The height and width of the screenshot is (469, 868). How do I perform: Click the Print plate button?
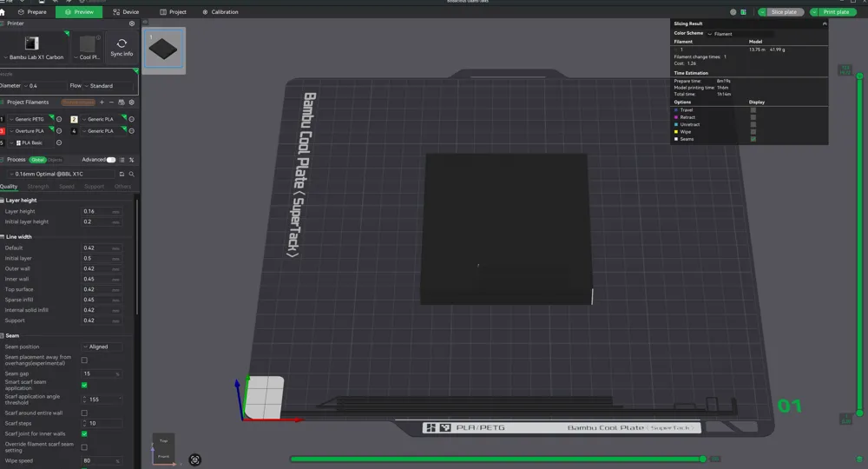click(837, 12)
